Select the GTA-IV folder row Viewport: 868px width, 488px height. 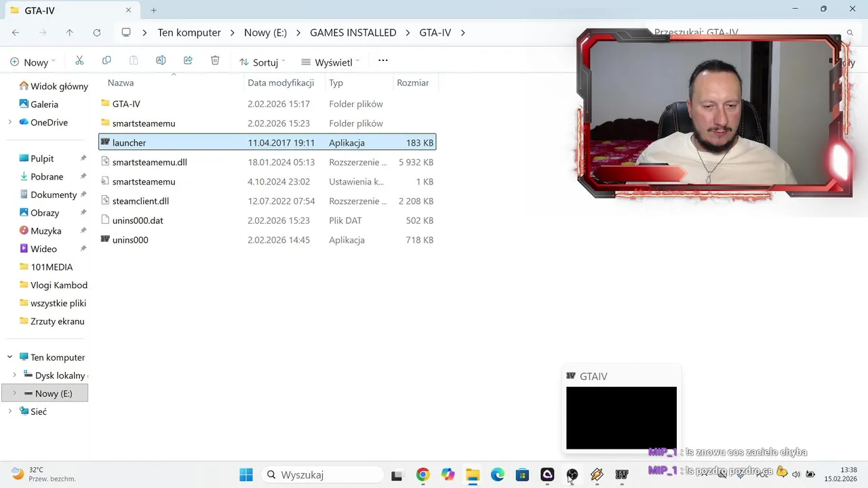(x=267, y=104)
